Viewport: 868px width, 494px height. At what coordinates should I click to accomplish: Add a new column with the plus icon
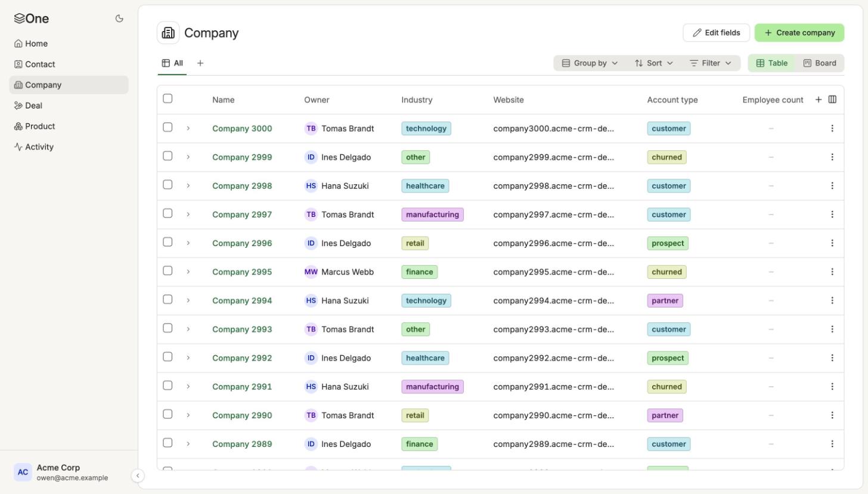(819, 100)
